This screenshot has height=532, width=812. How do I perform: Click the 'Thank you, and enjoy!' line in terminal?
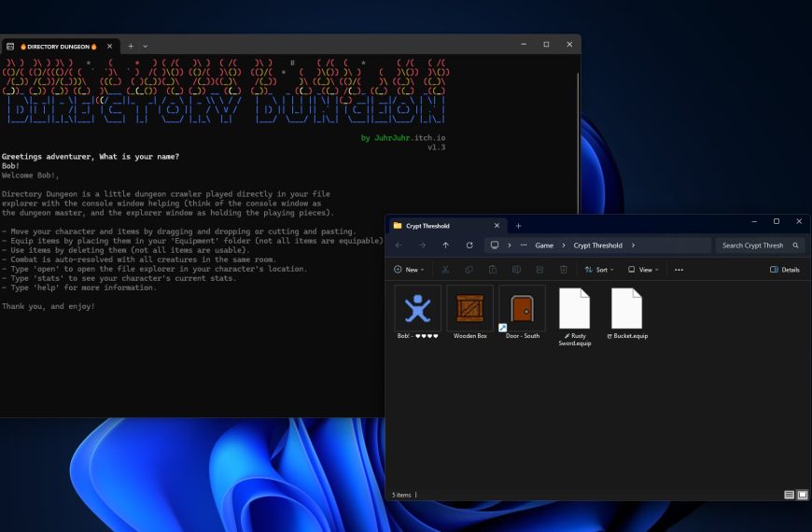[49, 306]
